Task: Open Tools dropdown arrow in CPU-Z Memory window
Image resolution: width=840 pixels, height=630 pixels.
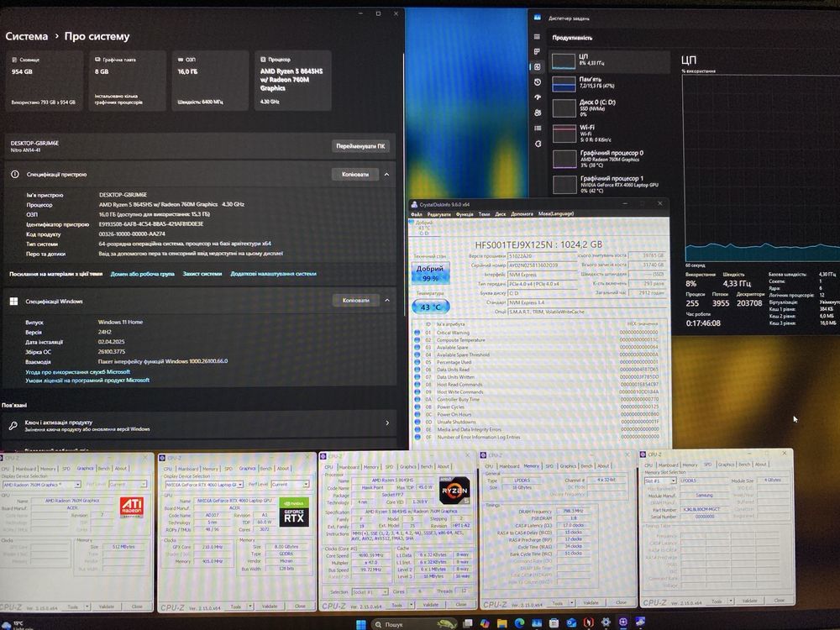Action: [x=571, y=603]
